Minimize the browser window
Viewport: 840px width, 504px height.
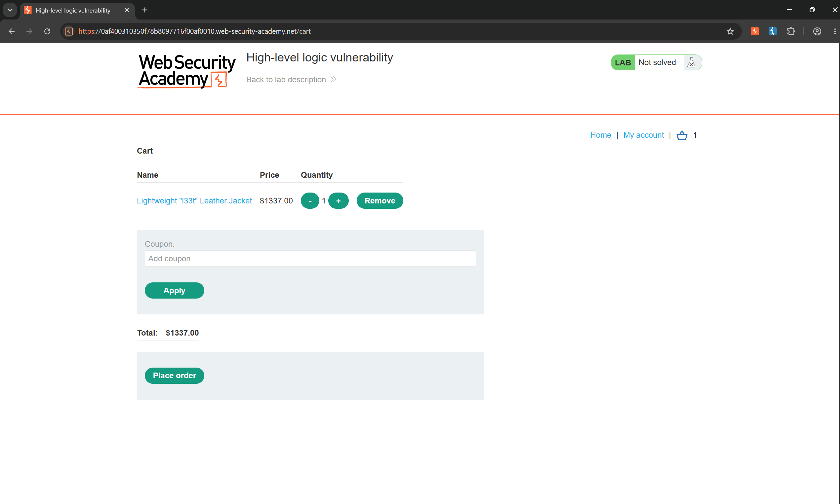point(789,10)
